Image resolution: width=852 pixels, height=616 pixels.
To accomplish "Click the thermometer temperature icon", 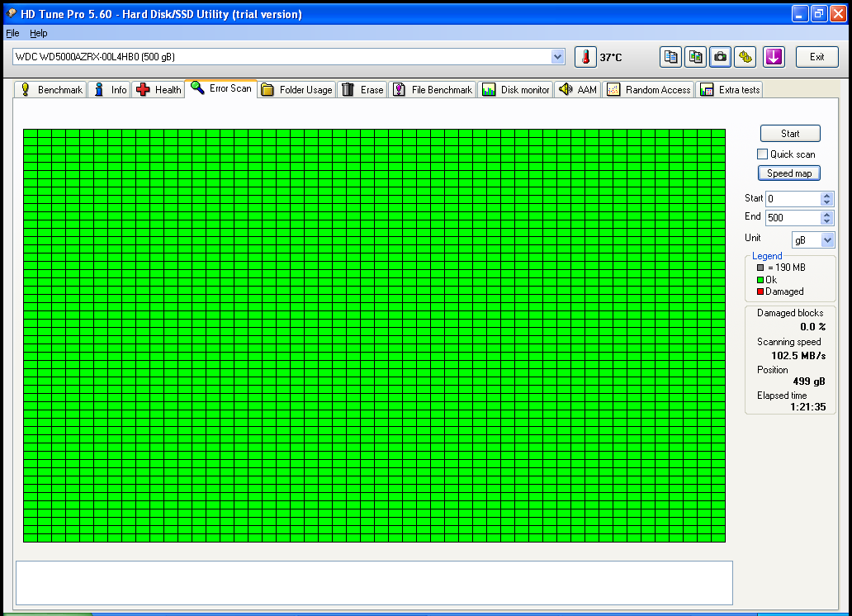I will point(585,57).
